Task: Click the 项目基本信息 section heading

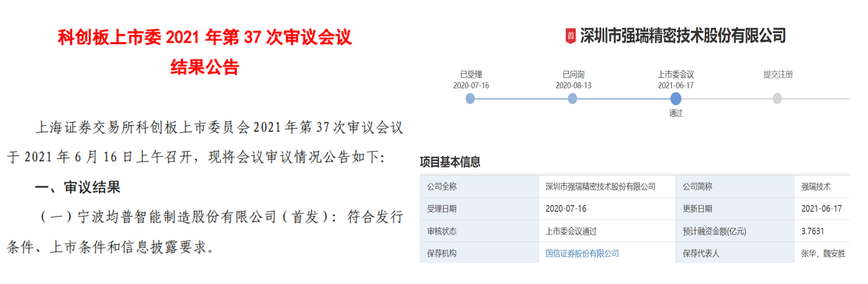Action: click(450, 161)
